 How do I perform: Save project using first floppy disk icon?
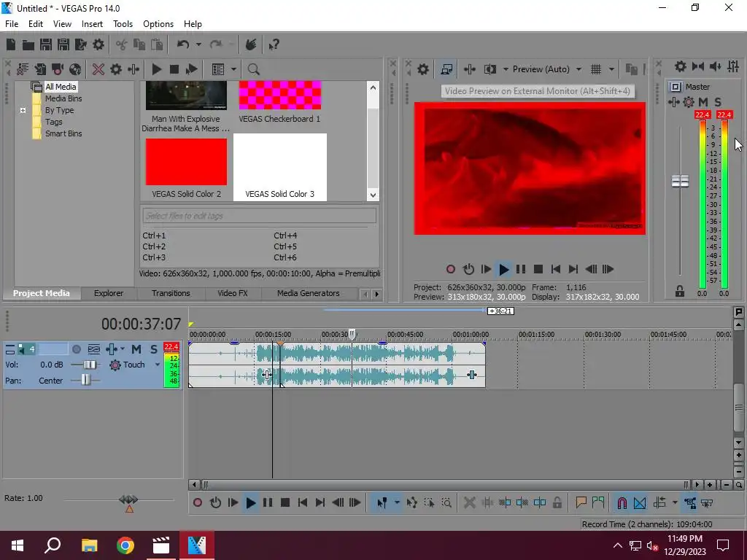pos(46,44)
